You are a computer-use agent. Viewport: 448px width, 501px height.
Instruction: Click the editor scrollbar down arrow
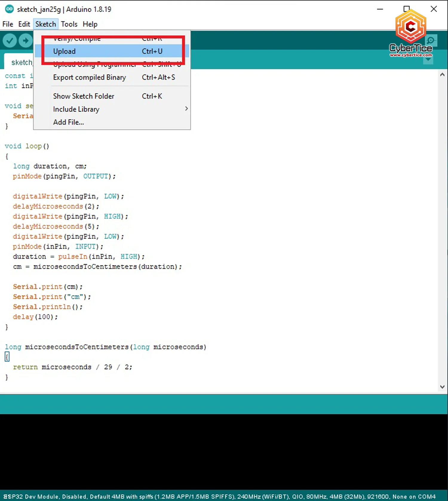442,387
